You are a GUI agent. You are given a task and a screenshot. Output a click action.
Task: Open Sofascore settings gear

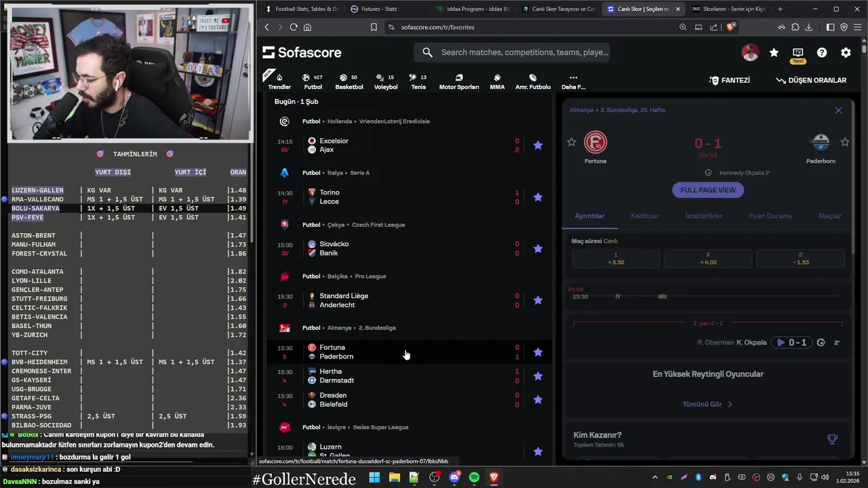coord(846,52)
